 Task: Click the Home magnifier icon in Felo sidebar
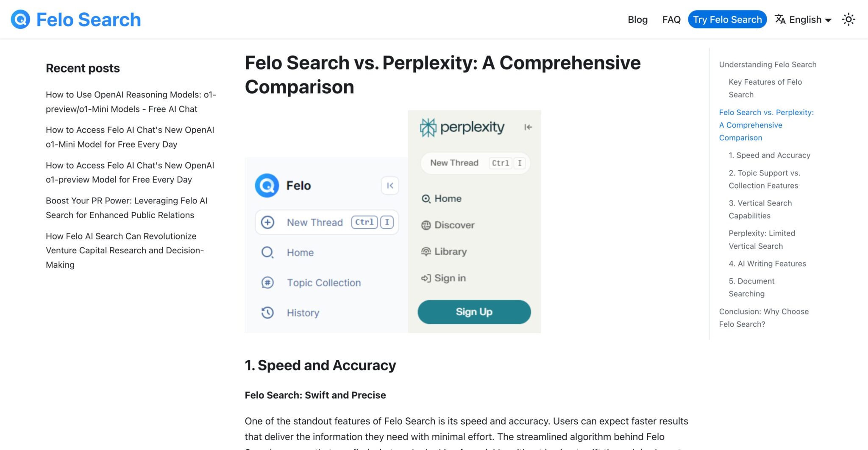[x=267, y=252]
